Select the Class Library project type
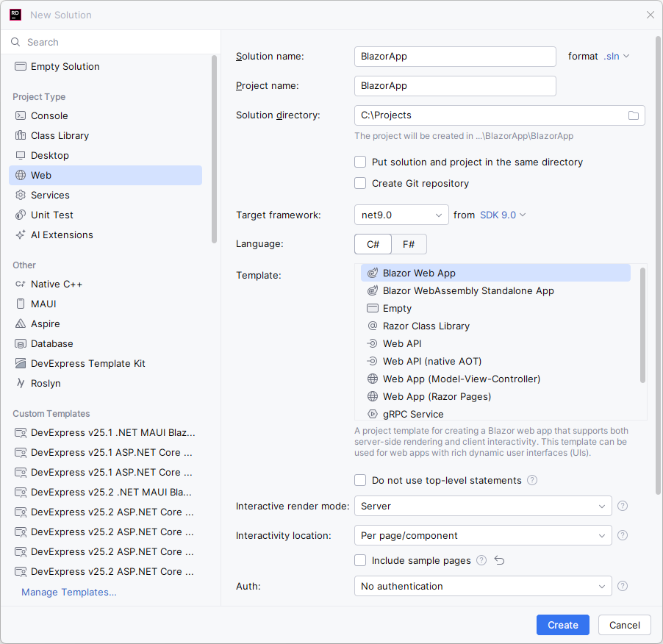The height and width of the screenshot is (644, 663). point(59,135)
